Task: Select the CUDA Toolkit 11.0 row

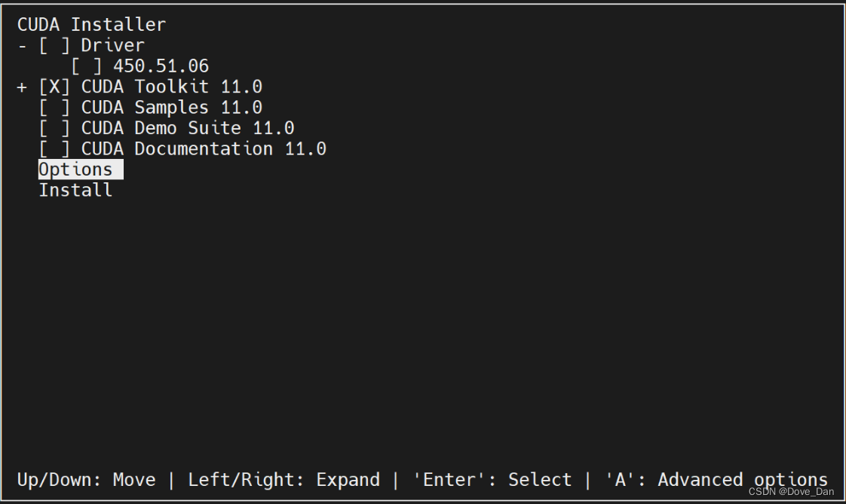Action: click(x=172, y=87)
